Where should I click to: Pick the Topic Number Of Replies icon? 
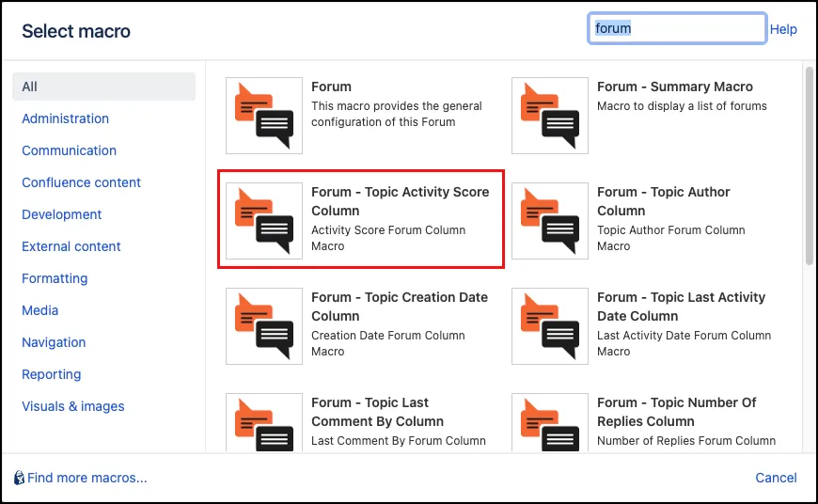point(550,422)
